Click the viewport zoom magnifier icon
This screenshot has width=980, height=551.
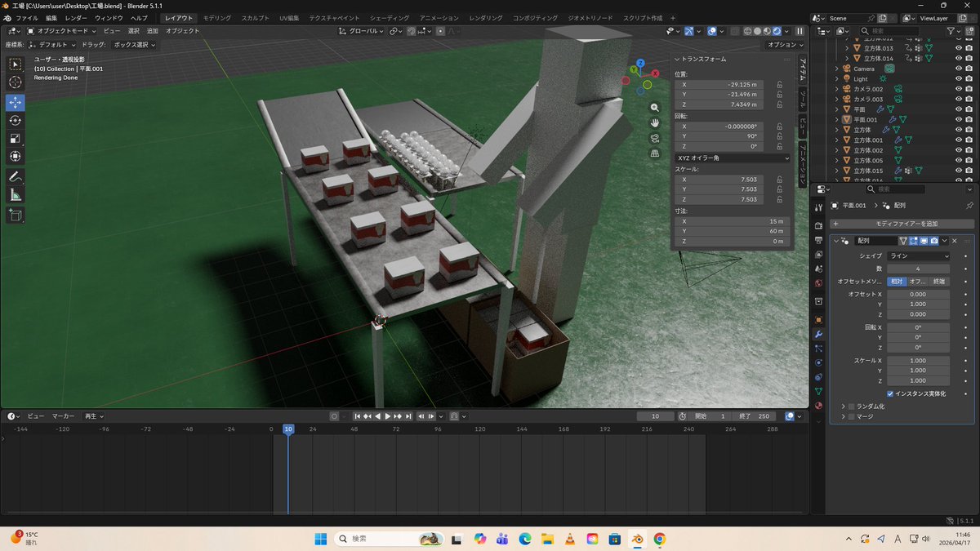(655, 108)
